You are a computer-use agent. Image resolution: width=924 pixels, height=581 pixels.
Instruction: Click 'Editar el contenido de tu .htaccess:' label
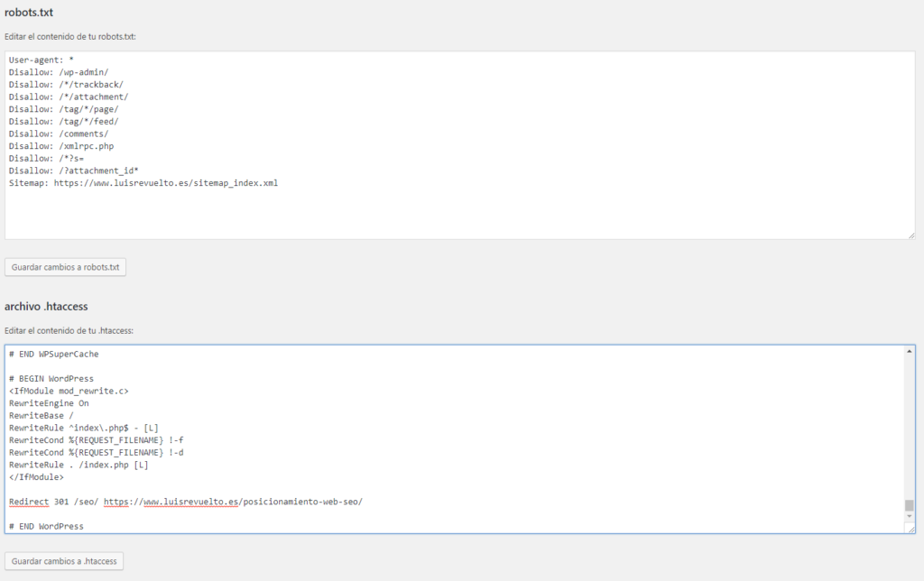coord(69,330)
